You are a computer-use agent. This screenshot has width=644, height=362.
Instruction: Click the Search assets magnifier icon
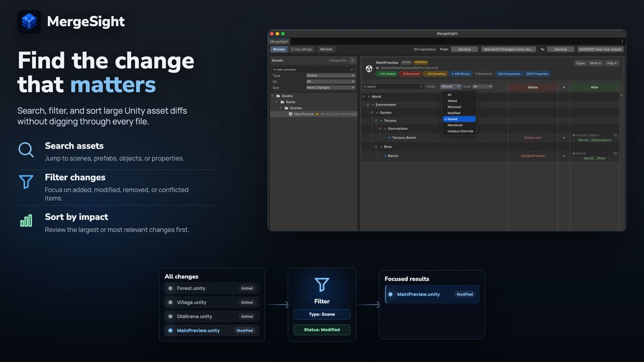pos(26,149)
